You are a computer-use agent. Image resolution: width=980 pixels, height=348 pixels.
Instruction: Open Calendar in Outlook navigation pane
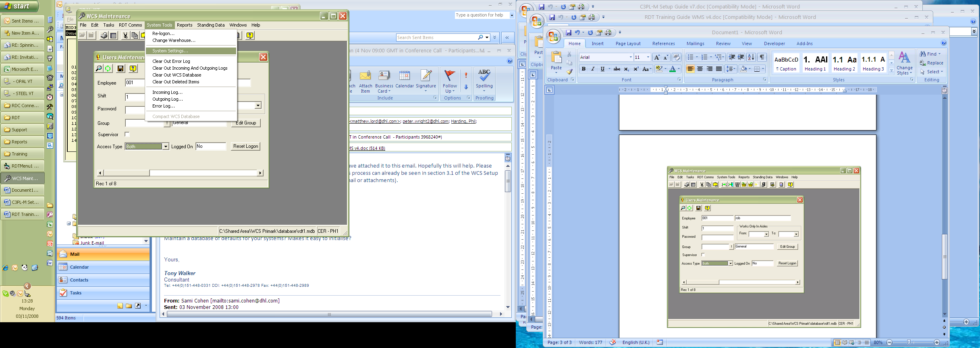coord(103,267)
